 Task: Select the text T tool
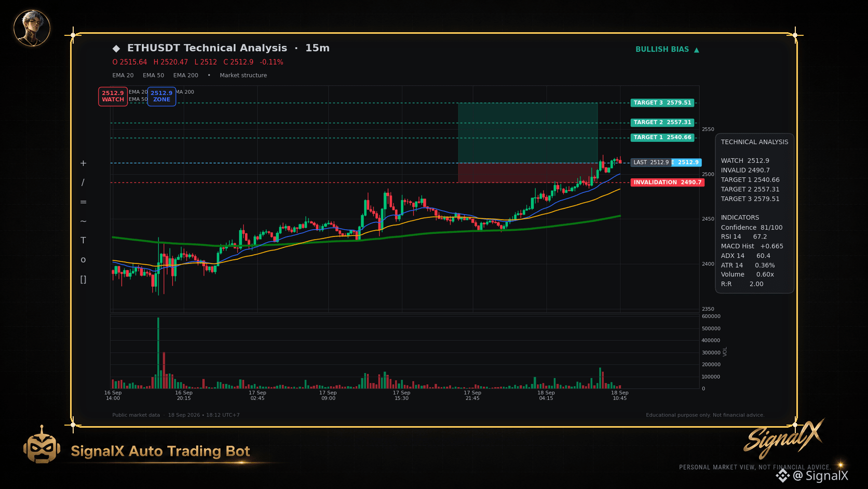(x=83, y=240)
